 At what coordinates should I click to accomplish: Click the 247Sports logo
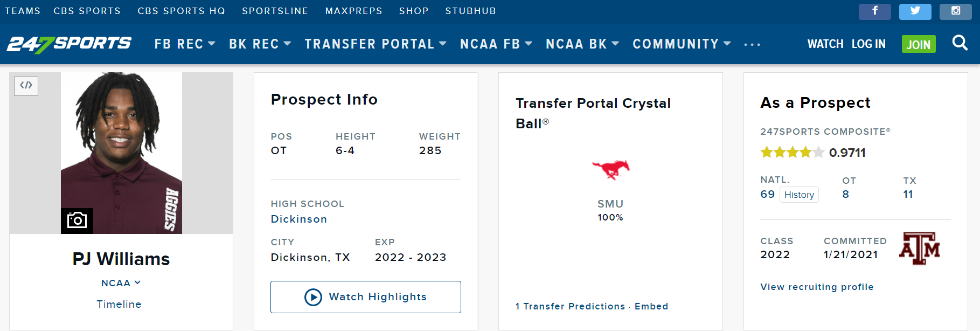pos(69,44)
